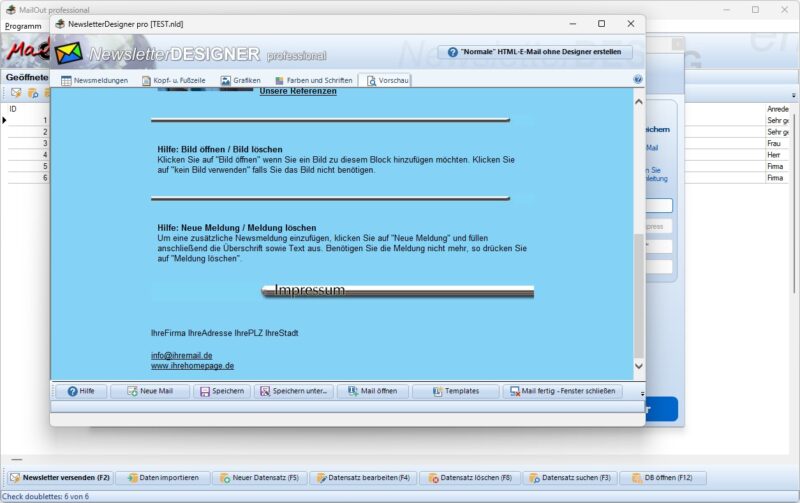Click Mail fertig - Fenster schließen
The image size is (800, 503).
point(561,391)
